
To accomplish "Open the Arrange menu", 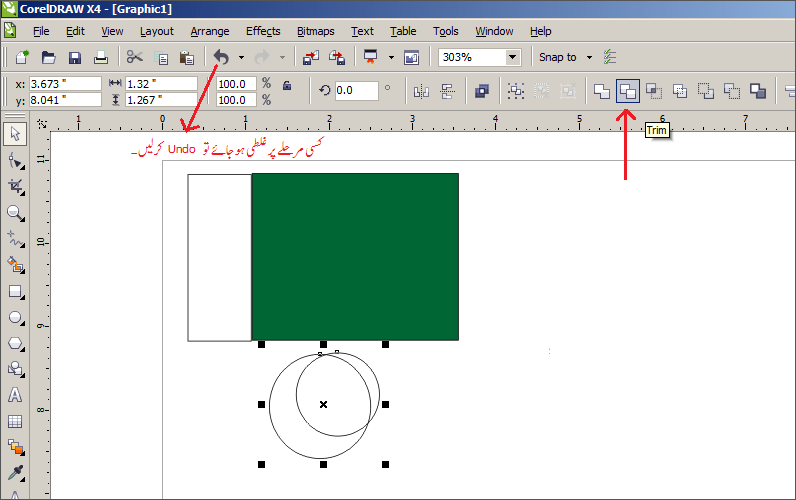I will [x=209, y=31].
